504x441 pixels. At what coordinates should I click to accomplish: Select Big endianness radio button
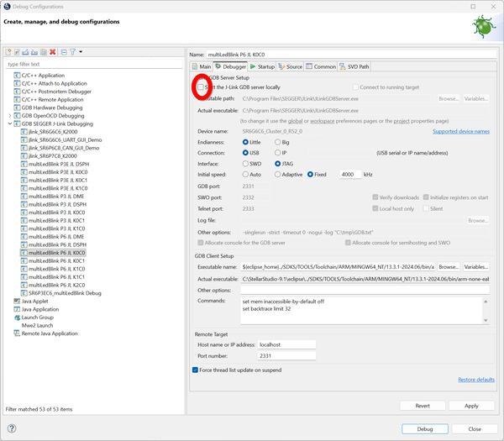click(x=278, y=142)
